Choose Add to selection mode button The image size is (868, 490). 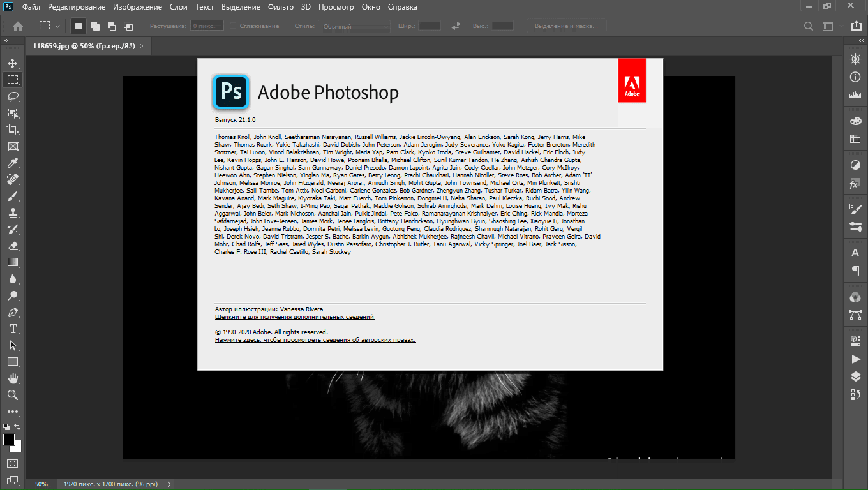95,26
